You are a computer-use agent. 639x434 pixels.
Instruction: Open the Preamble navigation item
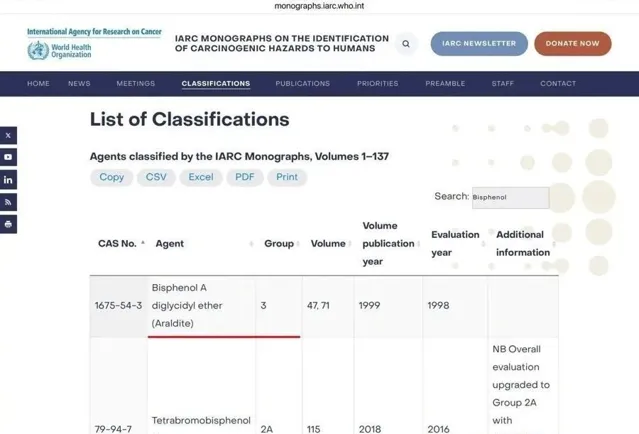(445, 84)
